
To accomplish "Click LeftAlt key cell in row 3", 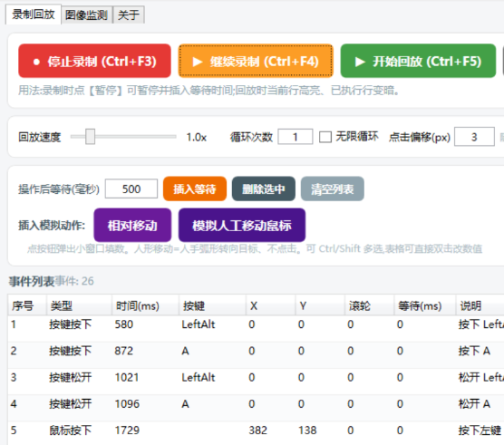I will coord(199,377).
